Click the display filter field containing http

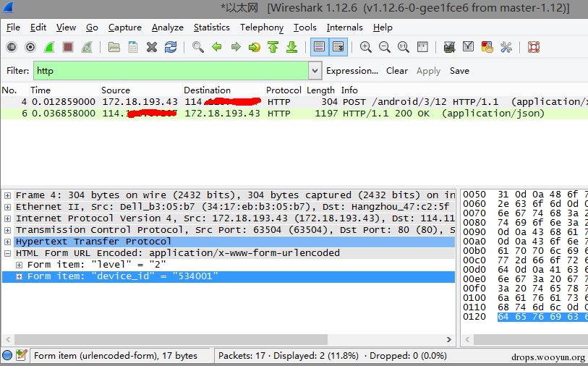pyautogui.click(x=171, y=71)
